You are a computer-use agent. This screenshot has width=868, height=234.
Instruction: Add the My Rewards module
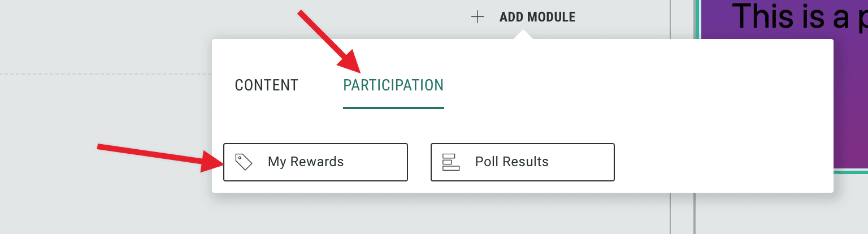coord(315,162)
